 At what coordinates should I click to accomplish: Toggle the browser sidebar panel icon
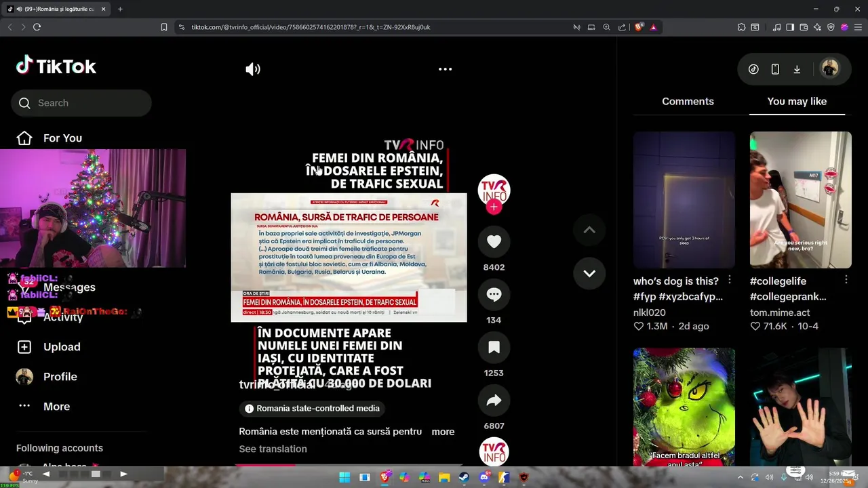click(x=790, y=27)
